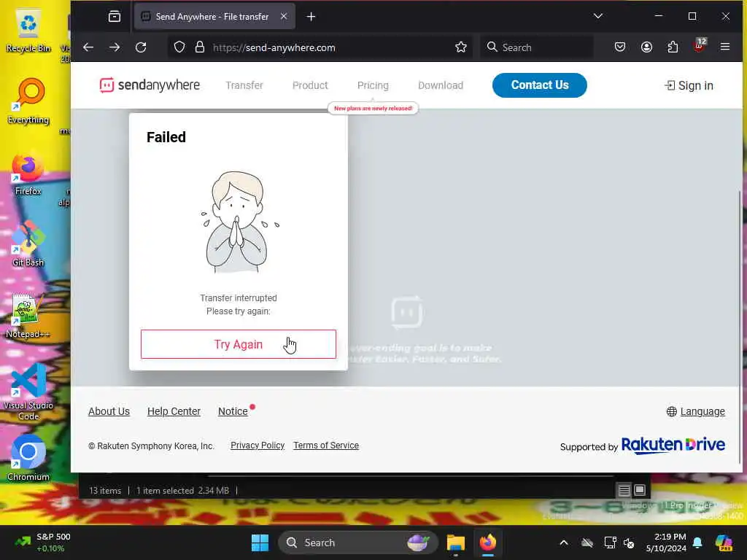Open a new tab with plus button
This screenshot has width=747, height=560.
tap(311, 17)
